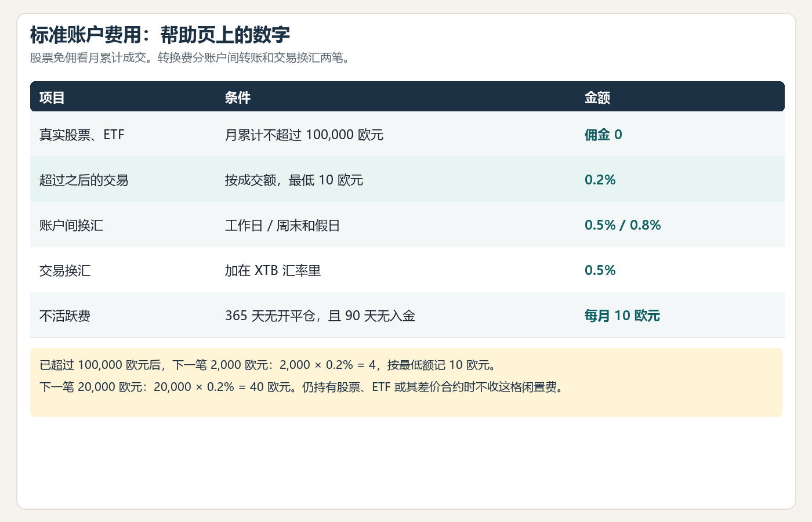Click the title 标准账户费用：帮助页上的数字
812x522 pixels.
pyautogui.click(x=159, y=35)
